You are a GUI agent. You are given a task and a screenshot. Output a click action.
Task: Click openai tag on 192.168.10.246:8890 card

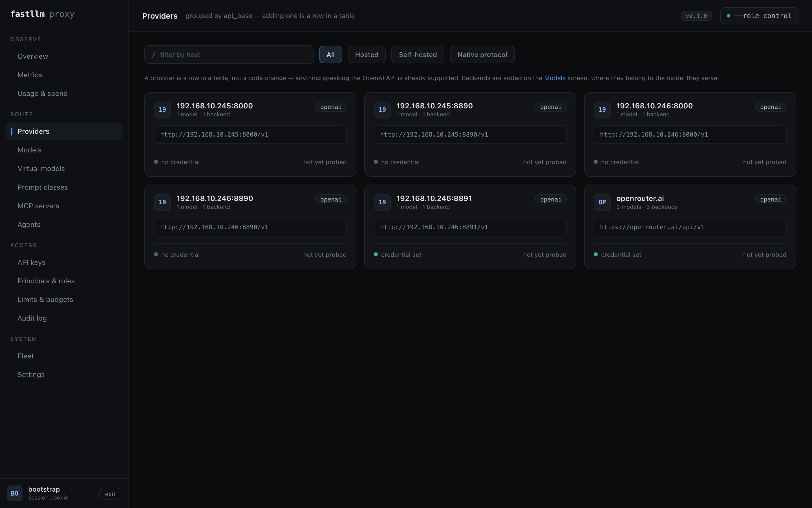331,200
